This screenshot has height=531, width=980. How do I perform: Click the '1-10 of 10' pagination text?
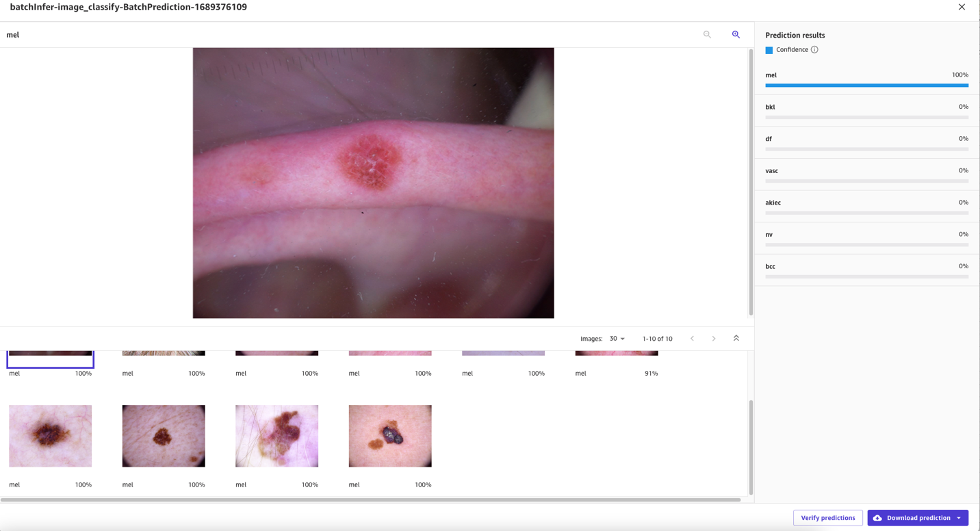coord(658,339)
